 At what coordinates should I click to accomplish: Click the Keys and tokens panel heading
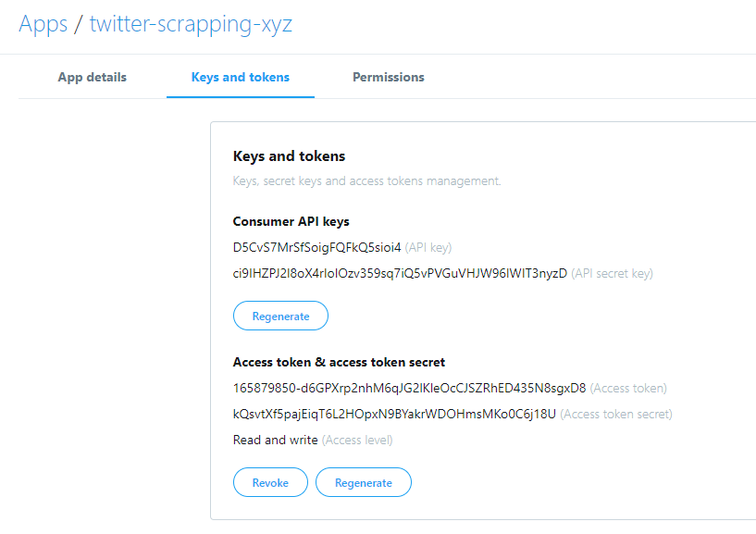click(x=289, y=156)
